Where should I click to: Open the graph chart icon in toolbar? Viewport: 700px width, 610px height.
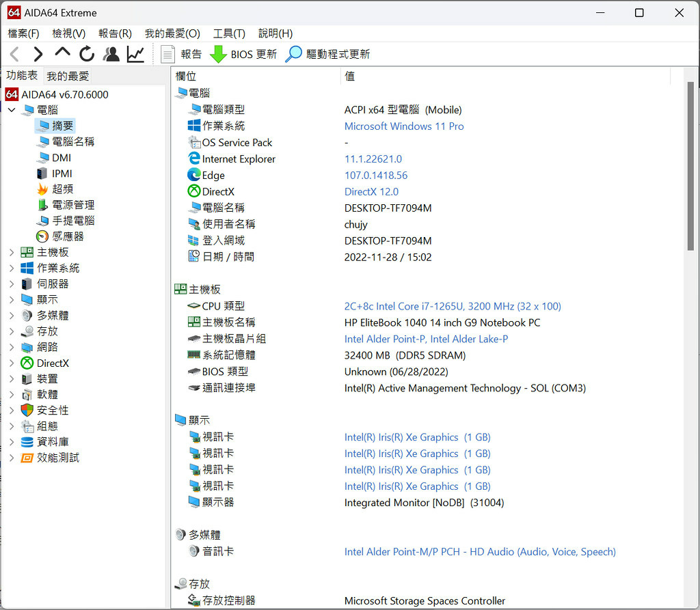coord(135,54)
